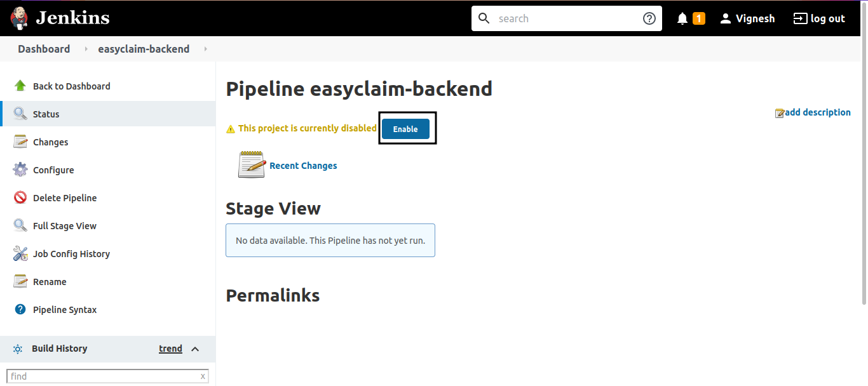Click the user profile person icon
Viewport: 868px width, 386px height.
726,18
